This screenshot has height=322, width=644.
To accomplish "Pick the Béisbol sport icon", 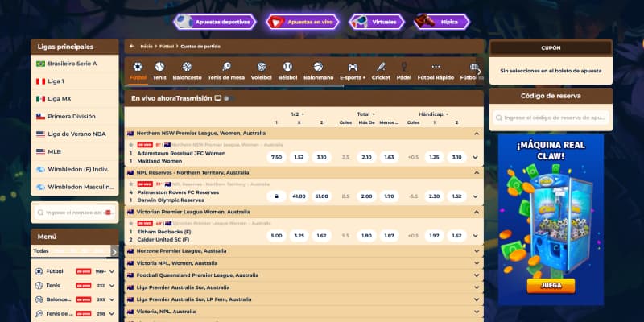I will [287, 71].
